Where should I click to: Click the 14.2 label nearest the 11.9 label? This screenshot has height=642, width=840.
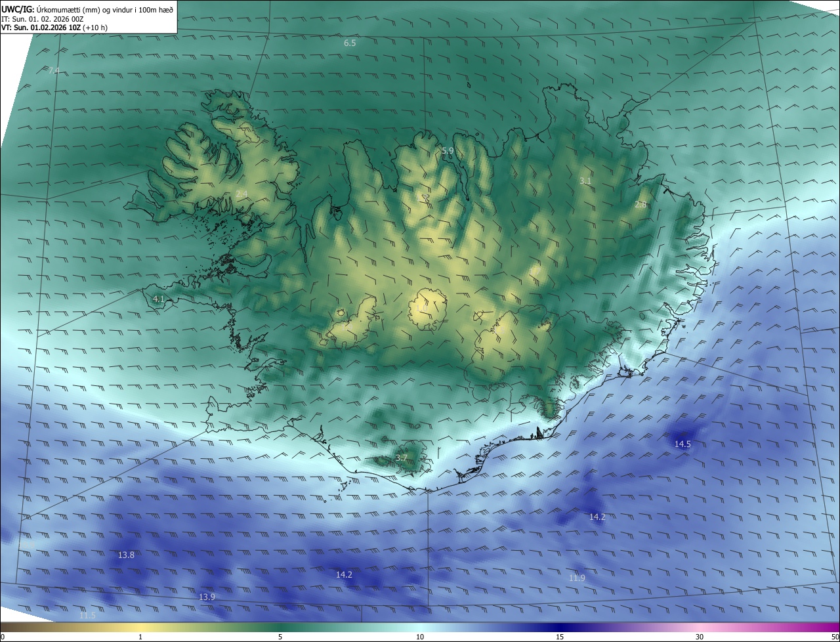[597, 517]
